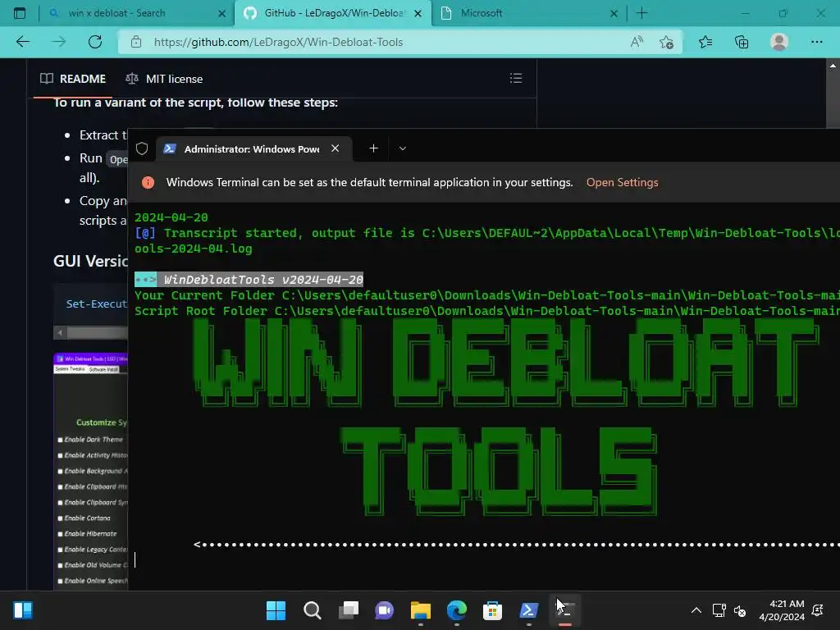Open the MIT license tab
Viewport: 840px width, 630px height.
164,79
